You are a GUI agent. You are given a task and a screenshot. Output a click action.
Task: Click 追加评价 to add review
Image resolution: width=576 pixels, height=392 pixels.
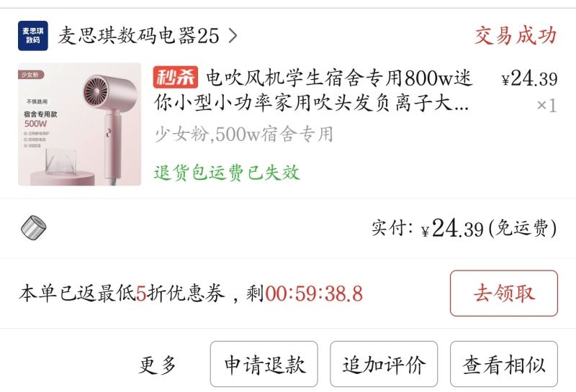point(384,364)
